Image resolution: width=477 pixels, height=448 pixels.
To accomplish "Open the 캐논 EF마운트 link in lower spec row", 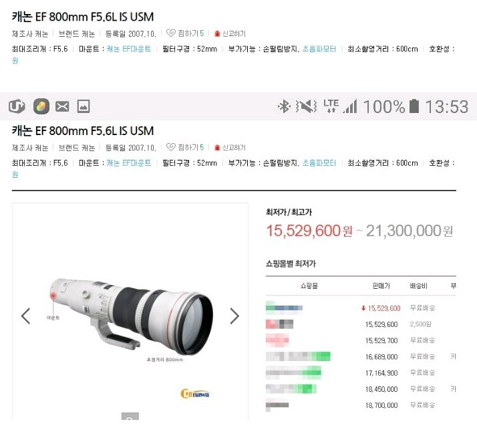I will tap(129, 163).
